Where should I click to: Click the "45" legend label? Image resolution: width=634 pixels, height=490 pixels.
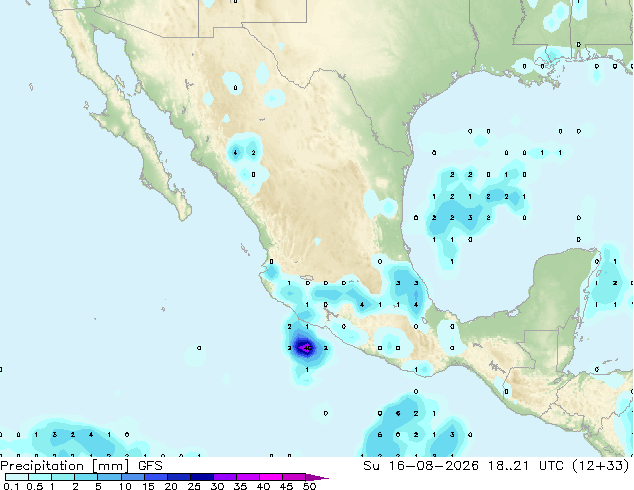pyautogui.click(x=286, y=486)
